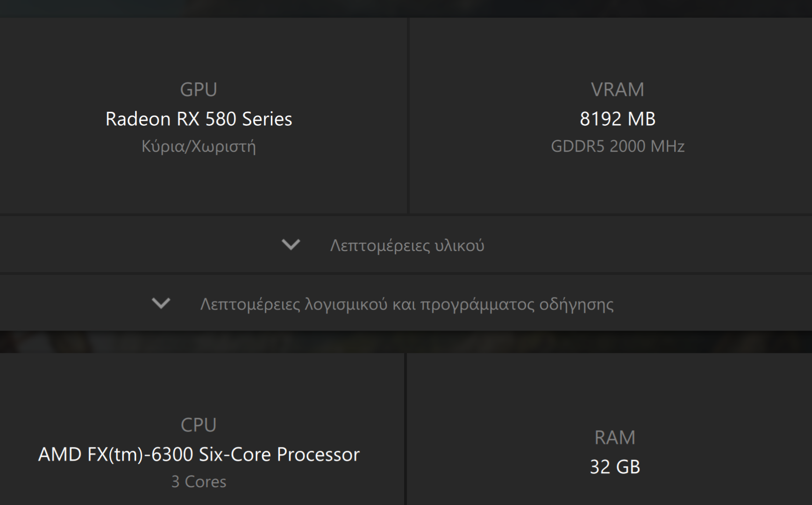Viewport: 812px width, 505px height.
Task: Click the CPU heading label
Action: coord(199,425)
